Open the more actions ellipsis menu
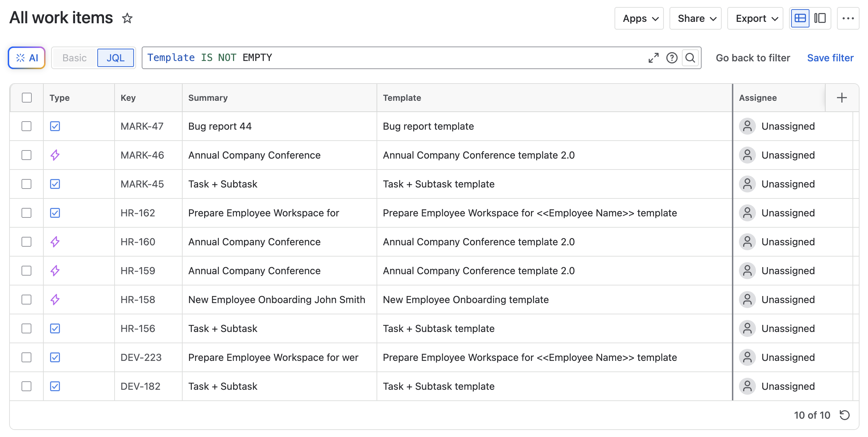This screenshot has width=868, height=437. [x=848, y=18]
